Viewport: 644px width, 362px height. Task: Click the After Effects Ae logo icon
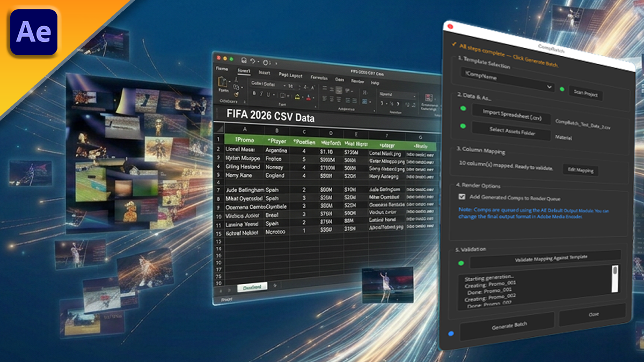33,32
